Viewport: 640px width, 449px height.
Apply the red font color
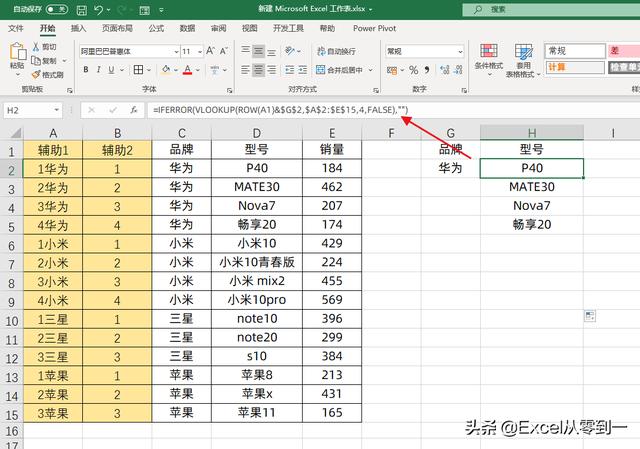click(187, 70)
